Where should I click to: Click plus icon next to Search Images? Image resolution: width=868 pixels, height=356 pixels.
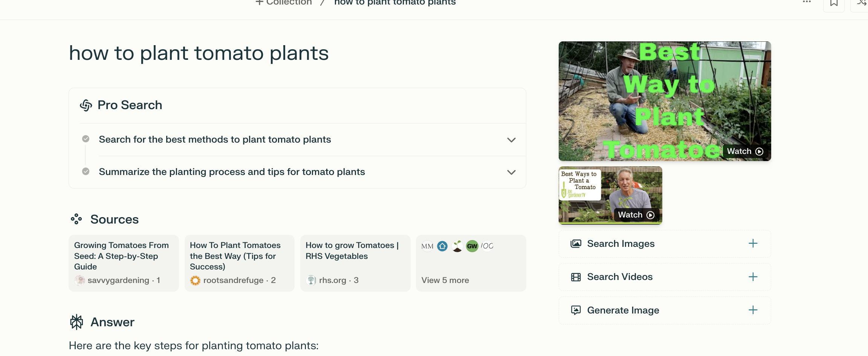[753, 243]
